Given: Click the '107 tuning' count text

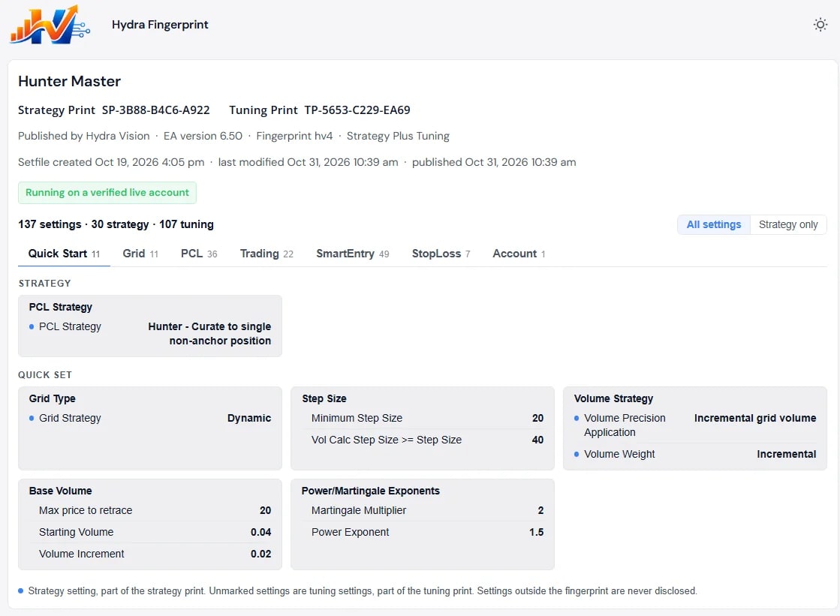Looking at the screenshot, I should (186, 224).
